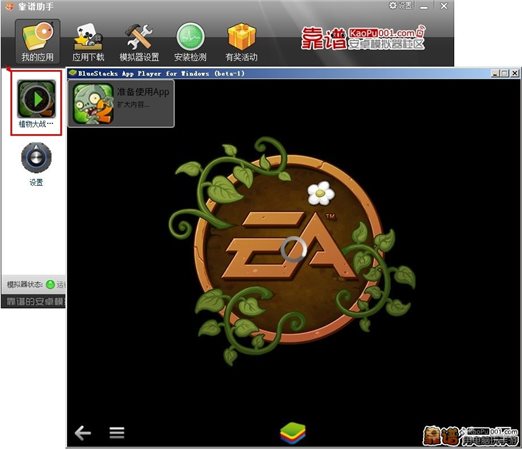Screen dimensions: 522x450
Task: Click the 准备使用App notification text
Action: coord(143,92)
